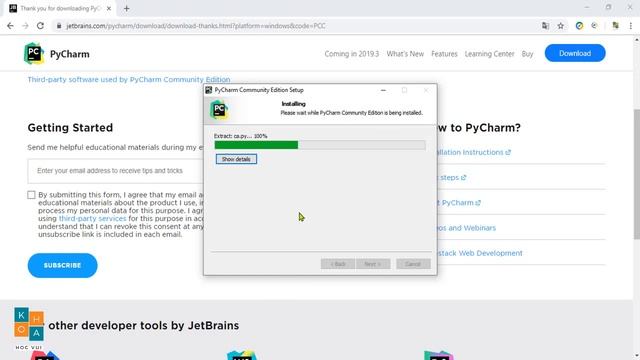Minimize the PyCharm setup dialog
The height and width of the screenshot is (360, 640).
pyautogui.click(x=383, y=90)
